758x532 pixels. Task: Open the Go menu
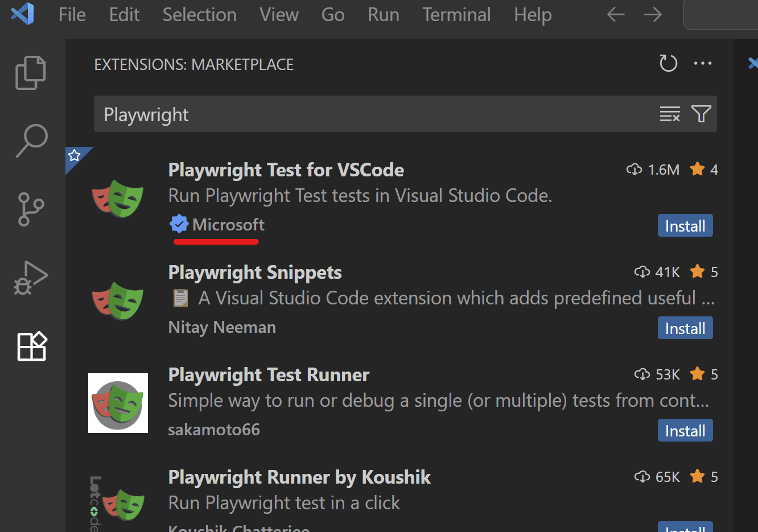point(333,14)
